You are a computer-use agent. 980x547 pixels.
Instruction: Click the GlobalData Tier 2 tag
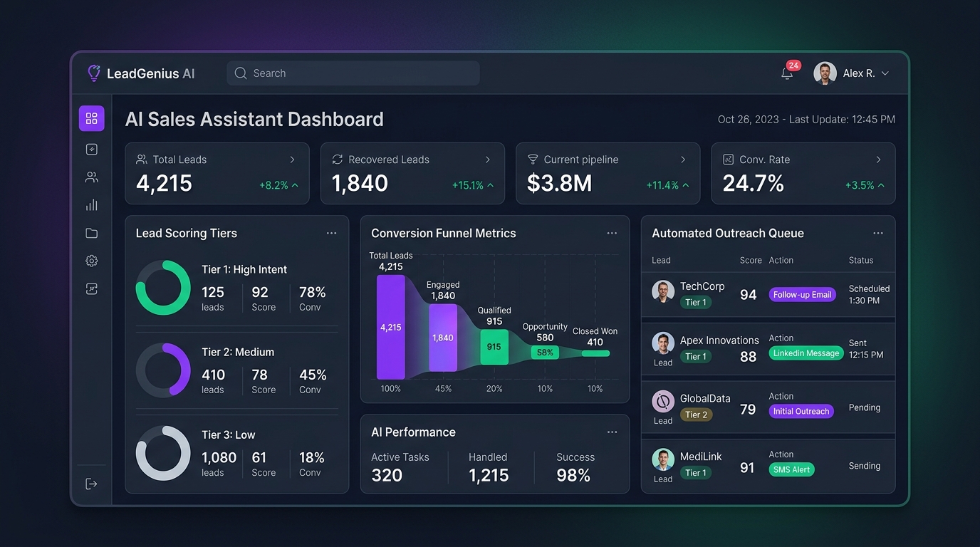(x=696, y=415)
